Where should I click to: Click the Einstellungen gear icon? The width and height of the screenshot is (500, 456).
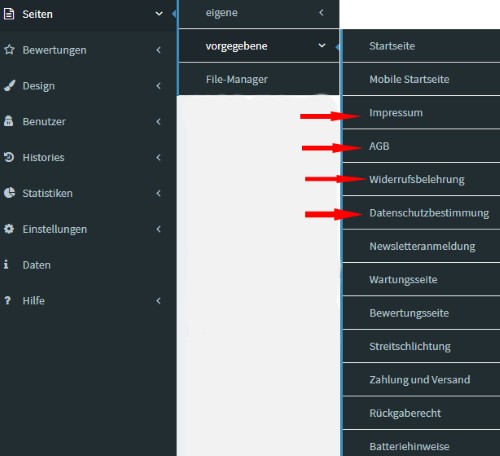pos(9,229)
